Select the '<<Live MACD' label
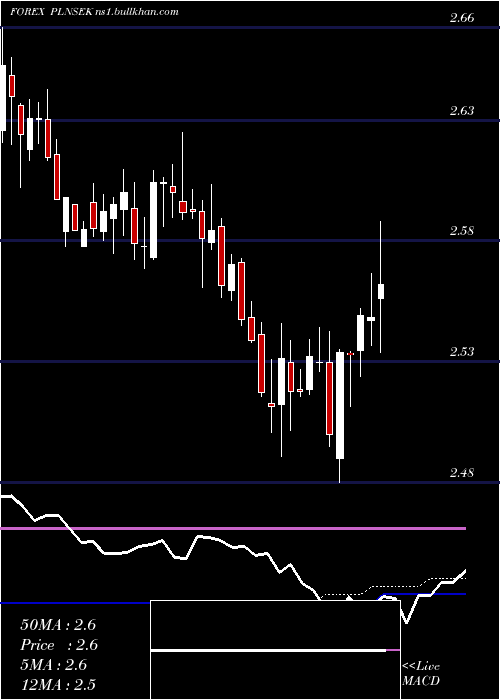The image size is (500, 700). click(x=421, y=674)
